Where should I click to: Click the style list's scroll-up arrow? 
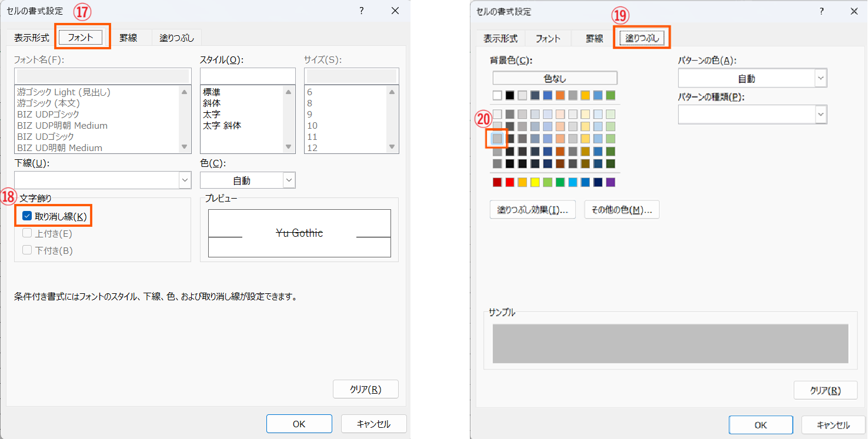[x=288, y=92]
